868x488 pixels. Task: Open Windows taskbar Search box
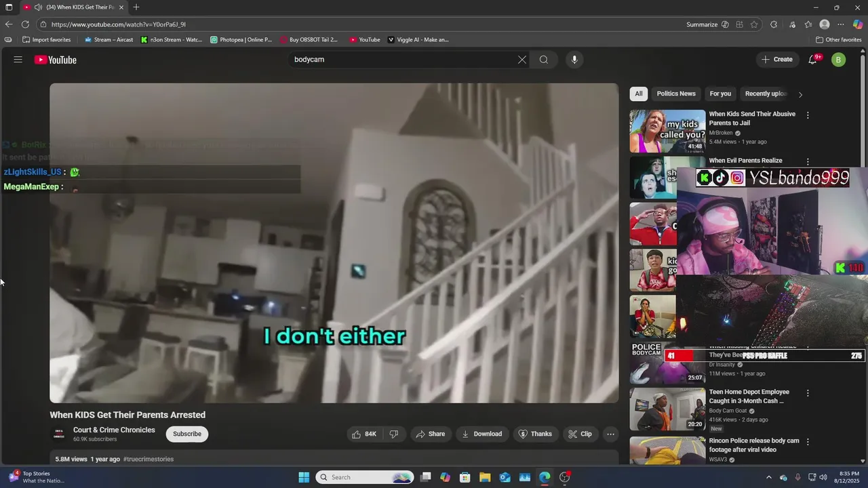tap(365, 477)
